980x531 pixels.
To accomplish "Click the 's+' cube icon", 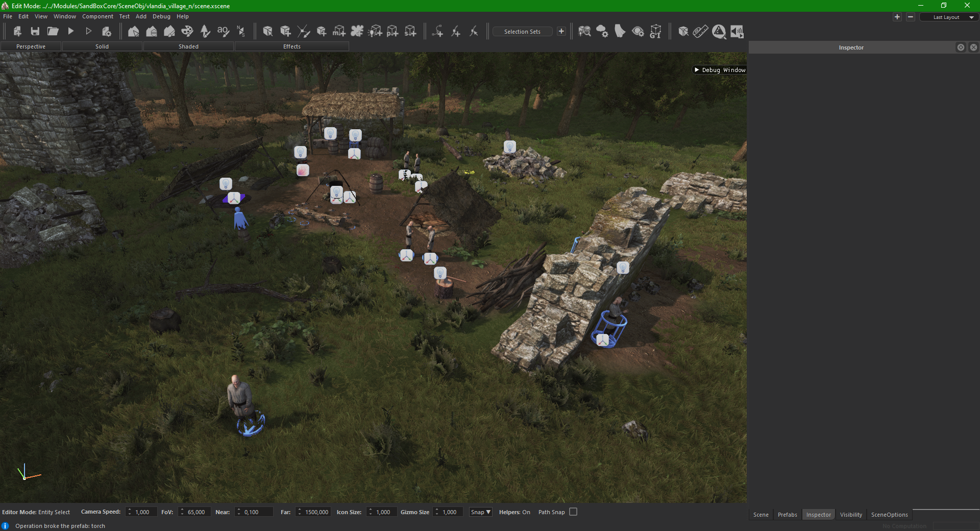I will (x=410, y=32).
